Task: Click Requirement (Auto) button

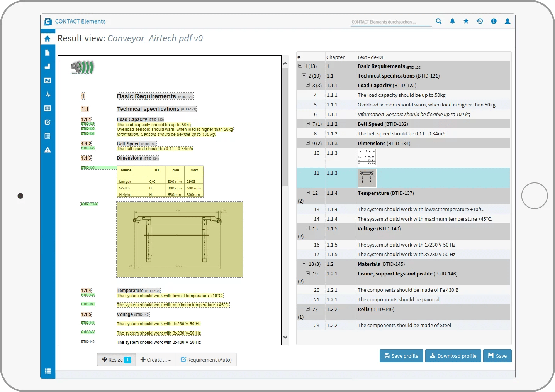Action: click(206, 360)
